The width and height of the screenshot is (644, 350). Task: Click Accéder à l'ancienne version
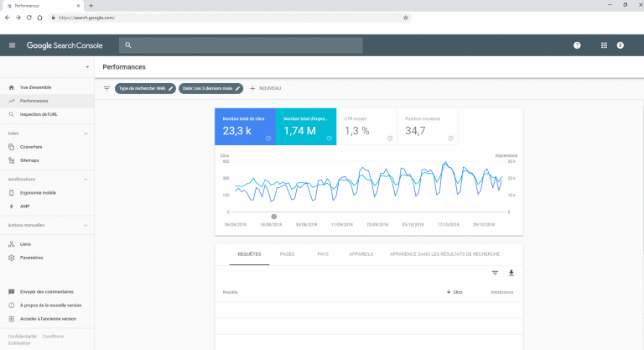click(x=47, y=319)
